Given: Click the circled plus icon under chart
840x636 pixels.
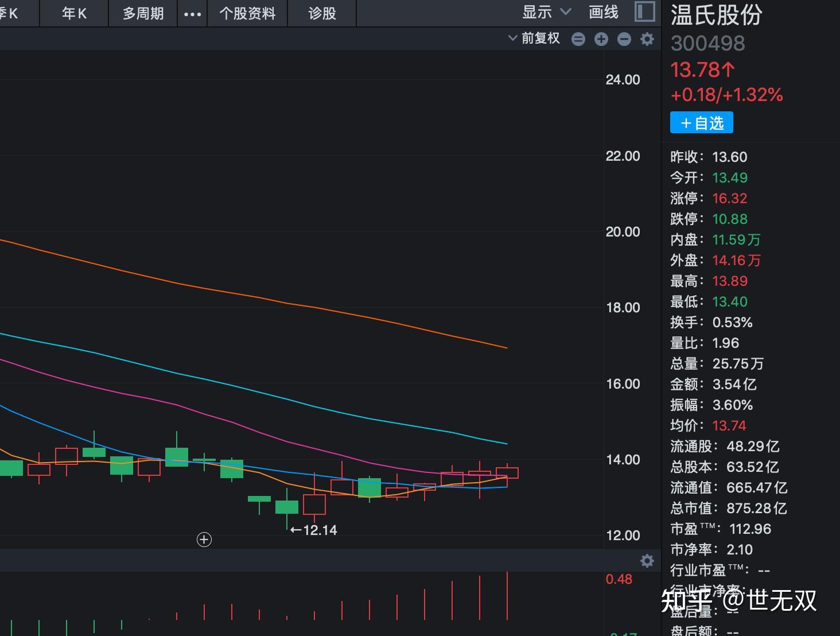Looking at the screenshot, I should 204,540.
